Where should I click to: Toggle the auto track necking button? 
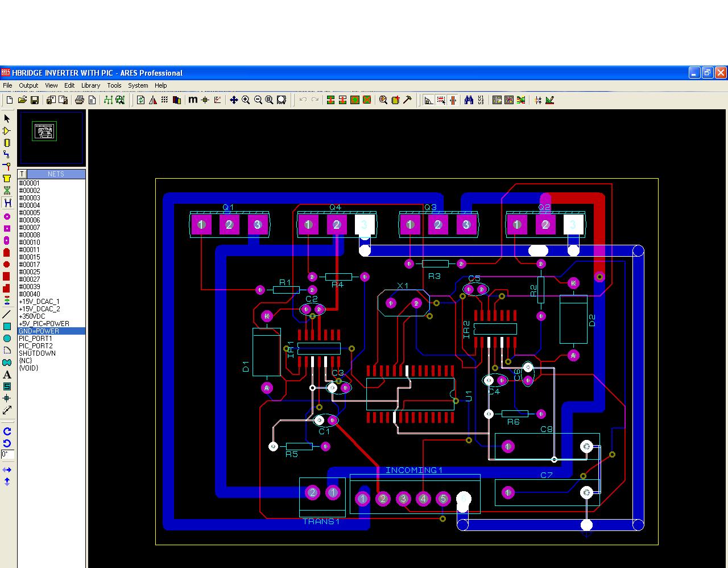tap(453, 100)
